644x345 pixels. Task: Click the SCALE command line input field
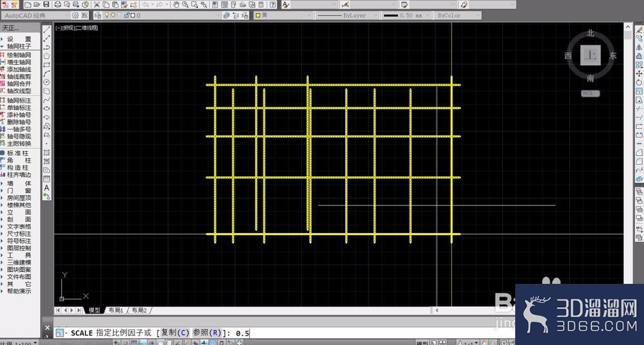point(283,333)
